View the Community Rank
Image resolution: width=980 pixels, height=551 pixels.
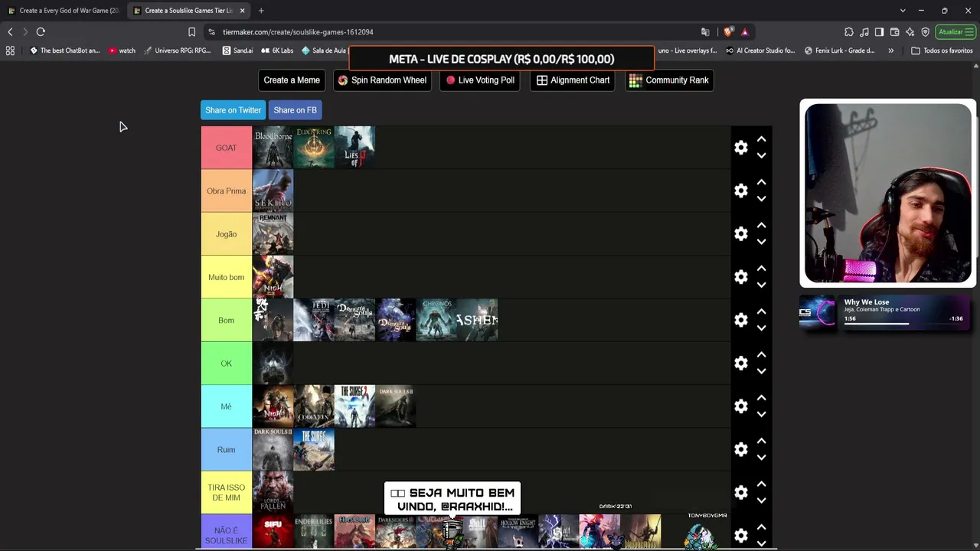pyautogui.click(x=668, y=80)
